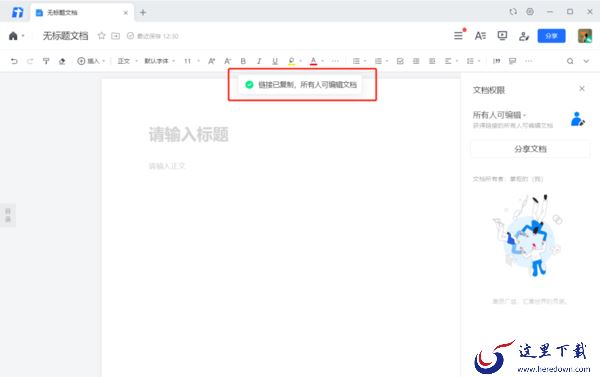Click the Tencent Docs app logo
Viewport: 600px width, 377px height.
[x=17, y=12]
